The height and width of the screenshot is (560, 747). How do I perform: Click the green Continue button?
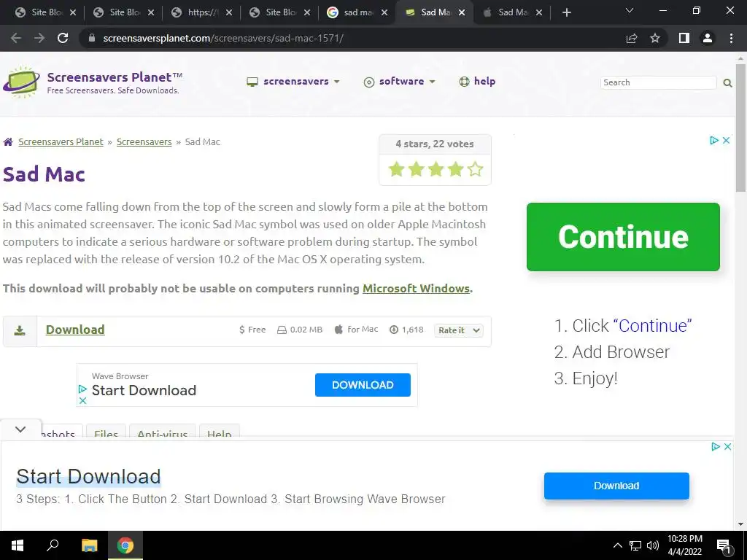[x=623, y=237]
